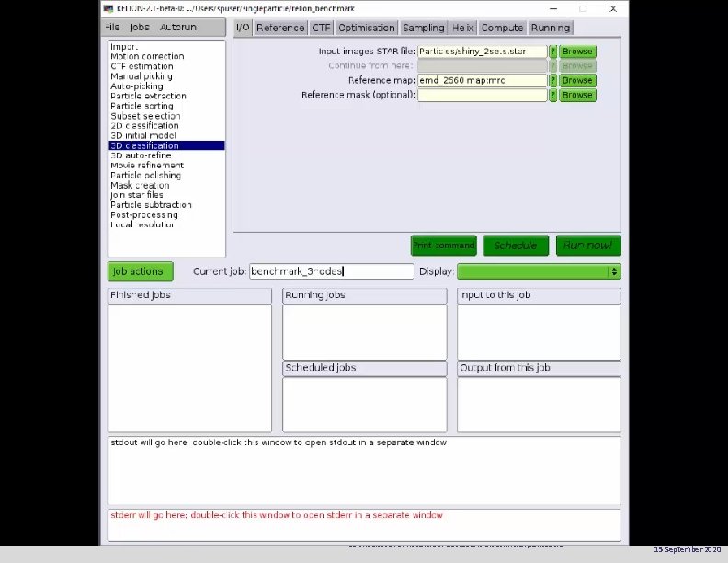
Task: Select Post-processing job type
Action: (166, 214)
